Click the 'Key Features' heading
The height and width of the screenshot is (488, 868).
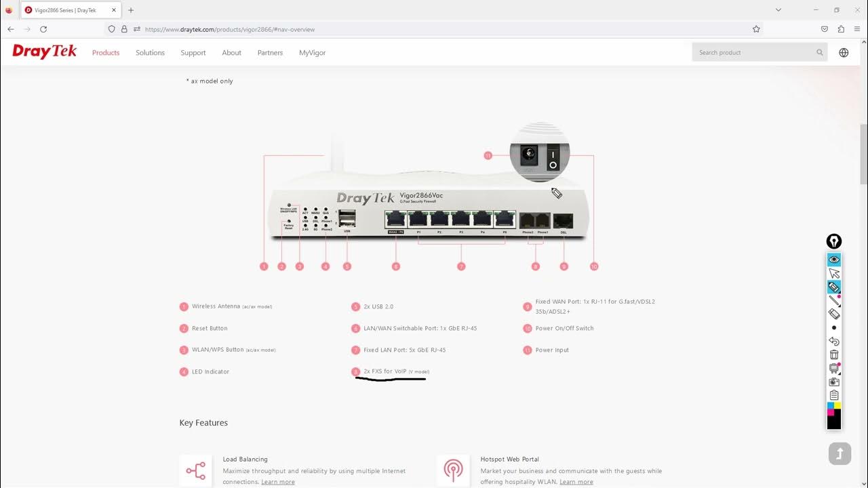203,423
